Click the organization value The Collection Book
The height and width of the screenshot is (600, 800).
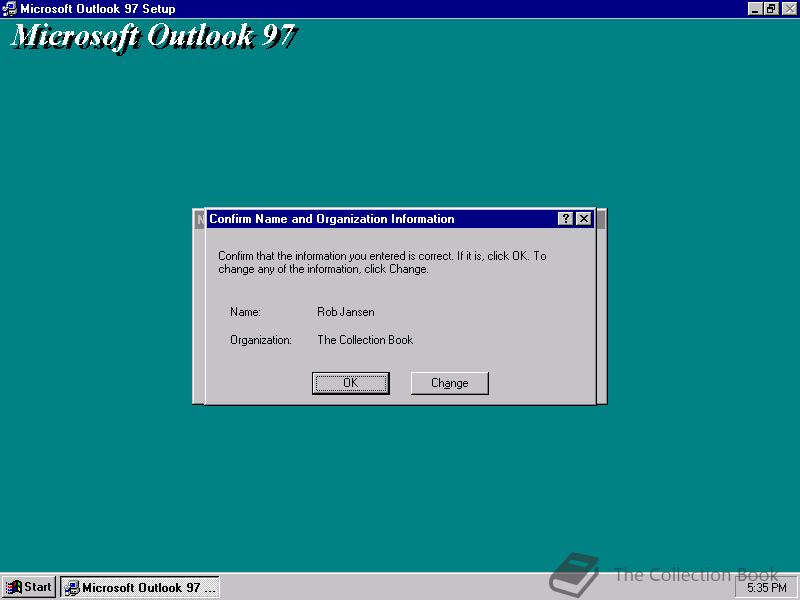(x=365, y=340)
